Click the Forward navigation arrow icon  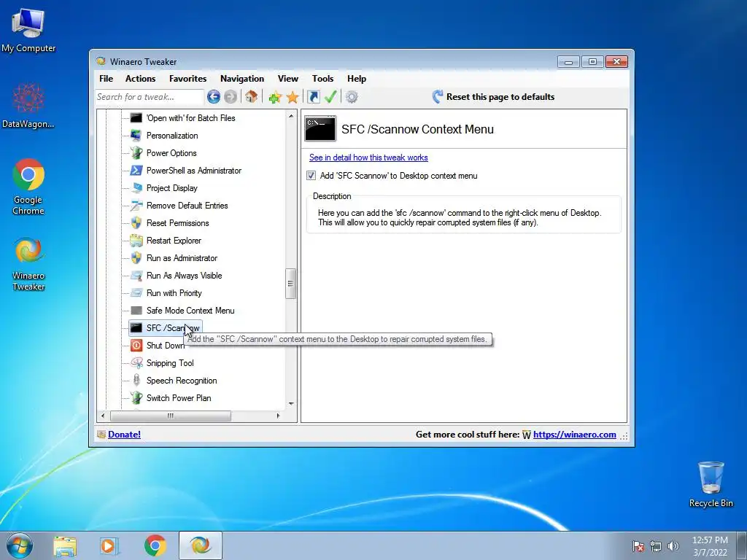pos(231,97)
